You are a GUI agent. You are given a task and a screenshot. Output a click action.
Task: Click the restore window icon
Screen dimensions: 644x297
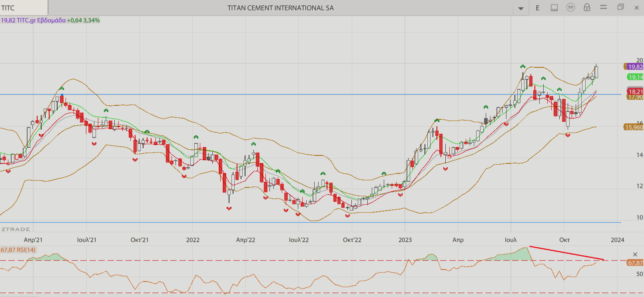point(620,7)
